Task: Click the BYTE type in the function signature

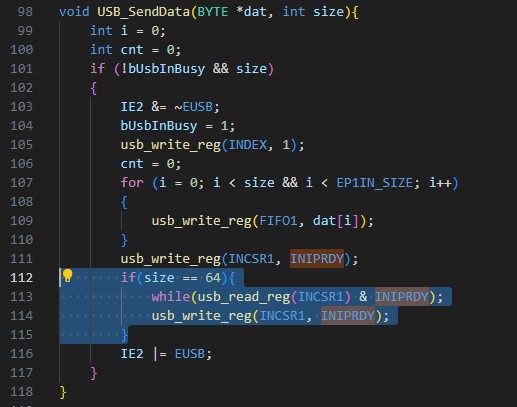Action: coord(213,12)
